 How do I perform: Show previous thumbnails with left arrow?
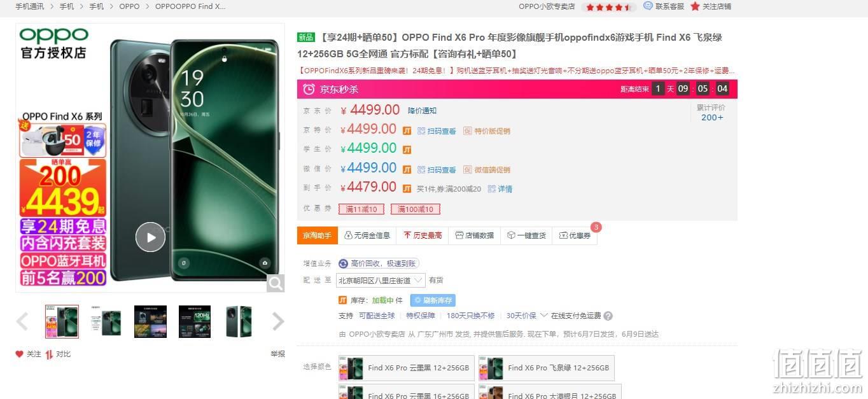tap(22, 321)
